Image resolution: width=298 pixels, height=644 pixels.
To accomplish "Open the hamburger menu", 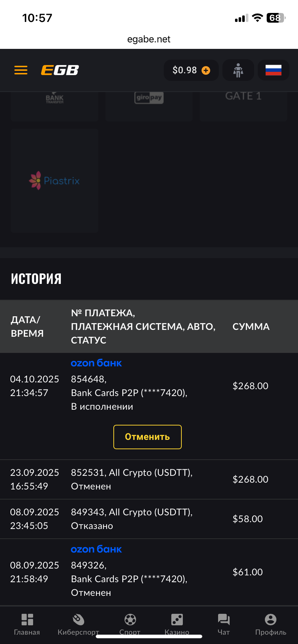I will 21,70.
